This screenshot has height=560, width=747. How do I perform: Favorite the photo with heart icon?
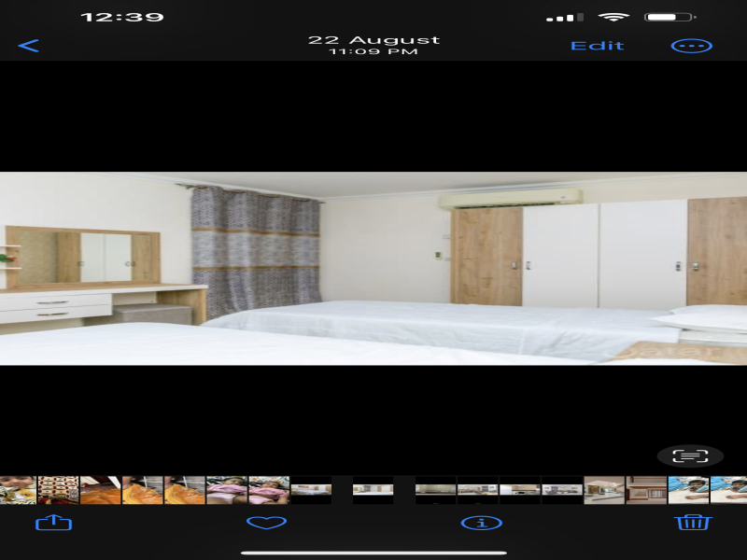point(266,523)
